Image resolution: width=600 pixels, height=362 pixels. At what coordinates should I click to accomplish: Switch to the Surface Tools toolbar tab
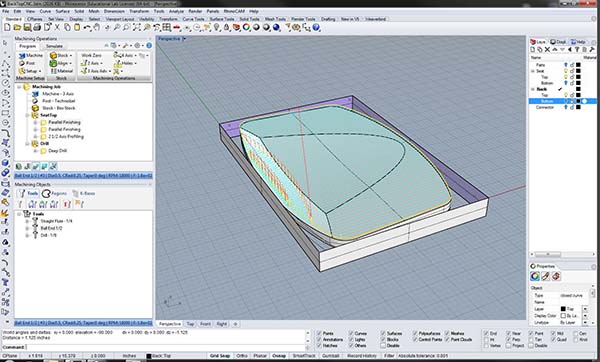(222, 19)
